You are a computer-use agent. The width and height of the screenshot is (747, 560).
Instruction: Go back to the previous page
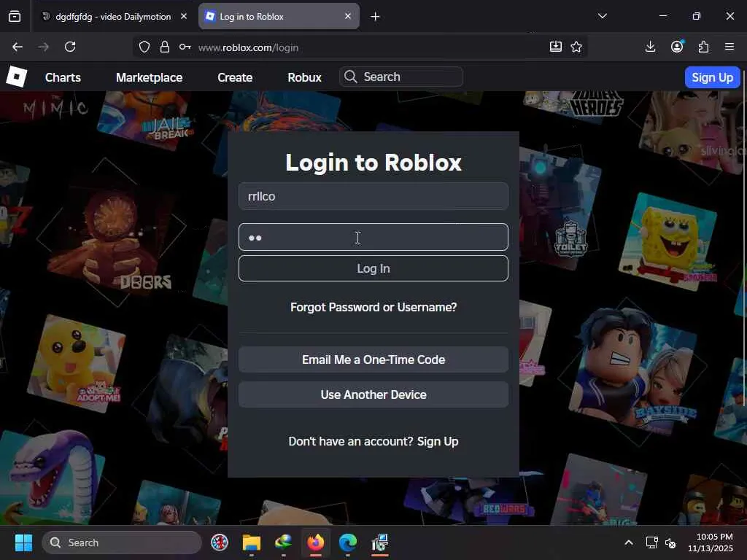point(18,47)
